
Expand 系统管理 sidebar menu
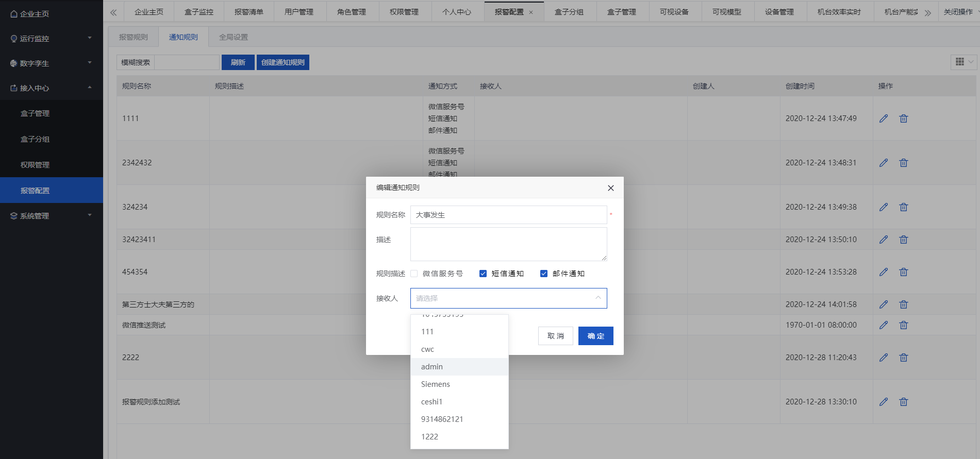pyautogui.click(x=52, y=216)
